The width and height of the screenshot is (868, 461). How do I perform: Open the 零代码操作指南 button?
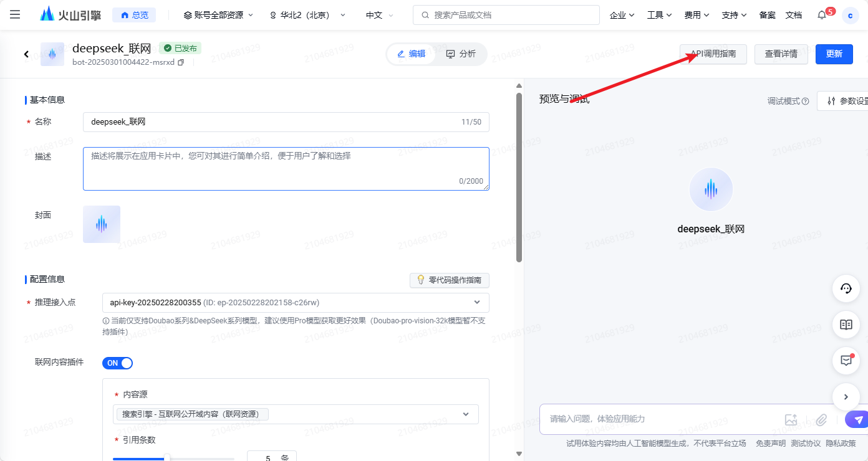pos(450,280)
